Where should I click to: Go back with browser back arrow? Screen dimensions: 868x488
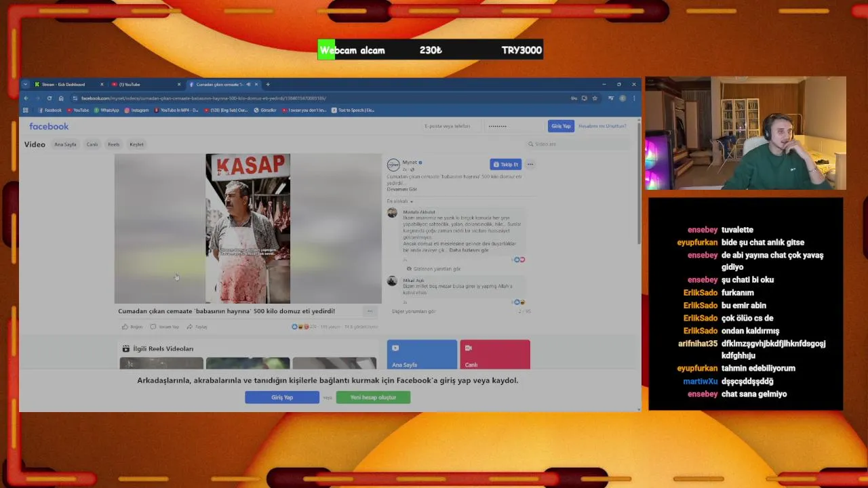point(26,98)
